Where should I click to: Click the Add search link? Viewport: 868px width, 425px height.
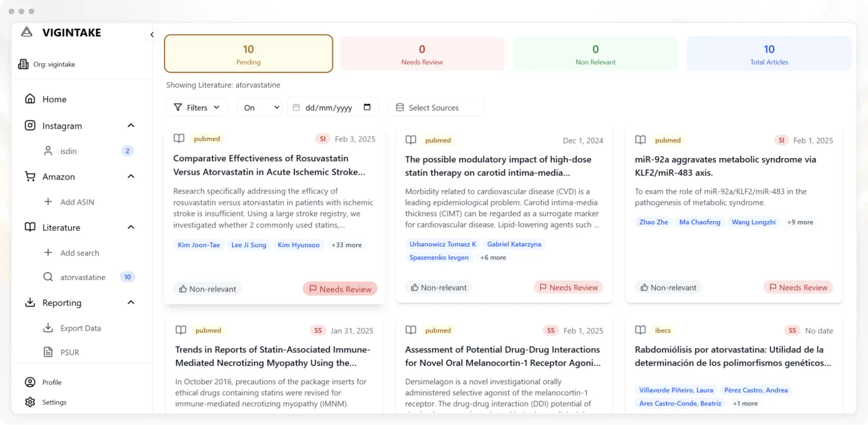(80, 252)
